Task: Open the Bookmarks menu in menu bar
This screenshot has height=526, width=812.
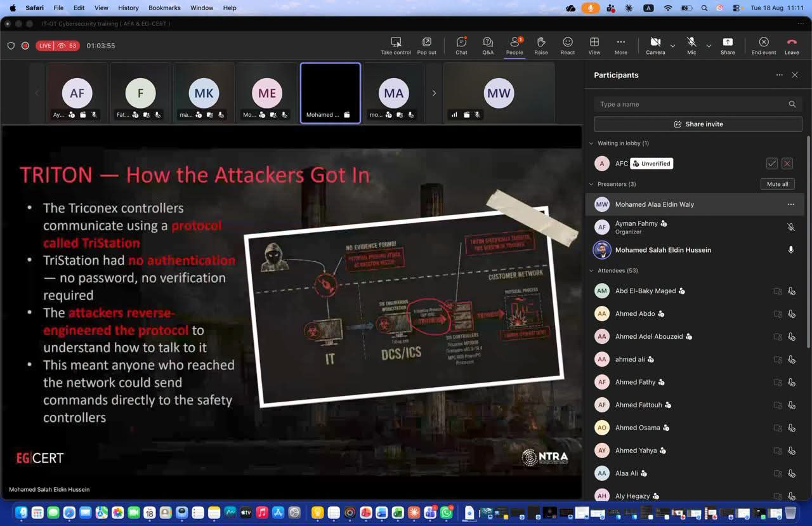Action: click(x=164, y=8)
